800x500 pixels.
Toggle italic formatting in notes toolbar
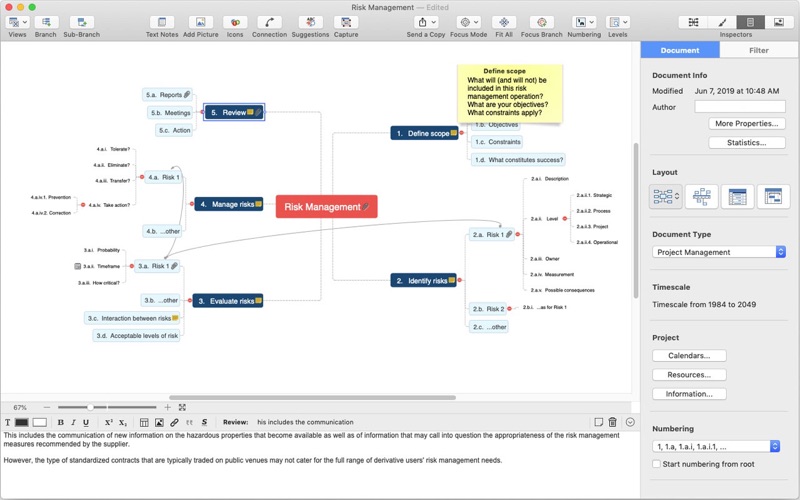click(x=74, y=422)
